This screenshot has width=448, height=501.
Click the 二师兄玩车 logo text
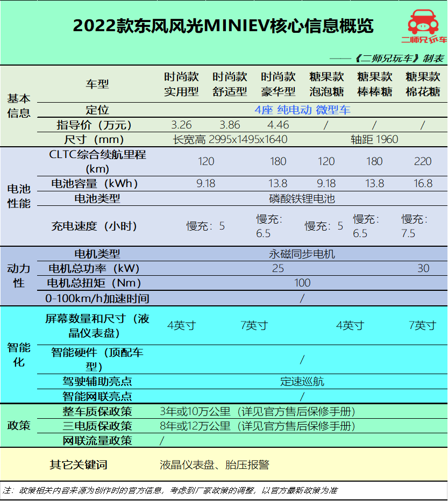pyautogui.click(x=424, y=40)
